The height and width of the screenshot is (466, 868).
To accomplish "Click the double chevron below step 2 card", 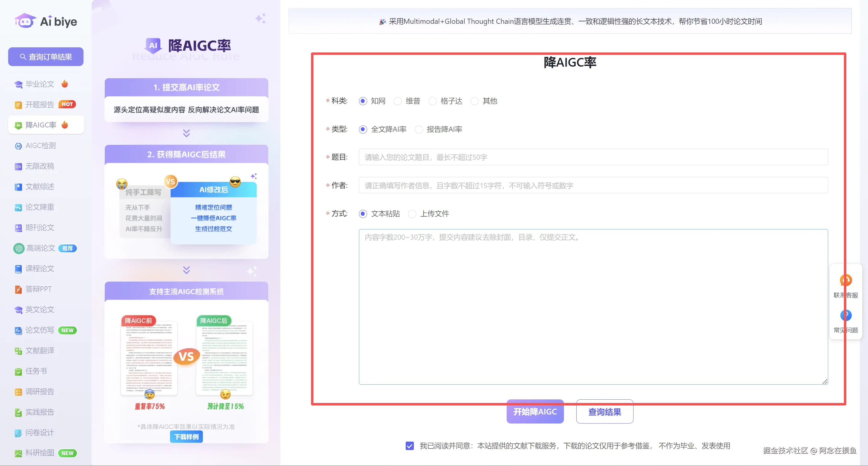I will pos(186,270).
